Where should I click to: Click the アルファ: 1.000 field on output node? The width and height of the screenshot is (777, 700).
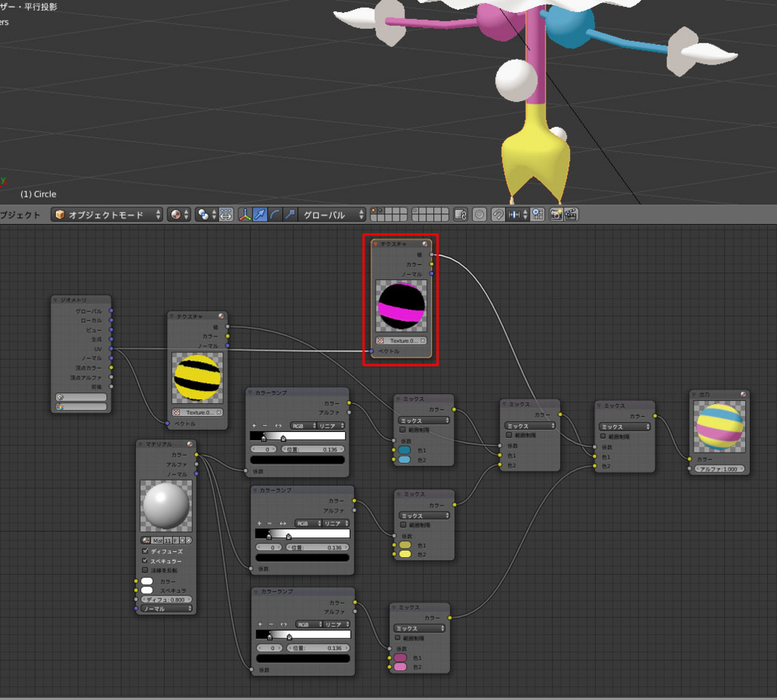(719, 469)
